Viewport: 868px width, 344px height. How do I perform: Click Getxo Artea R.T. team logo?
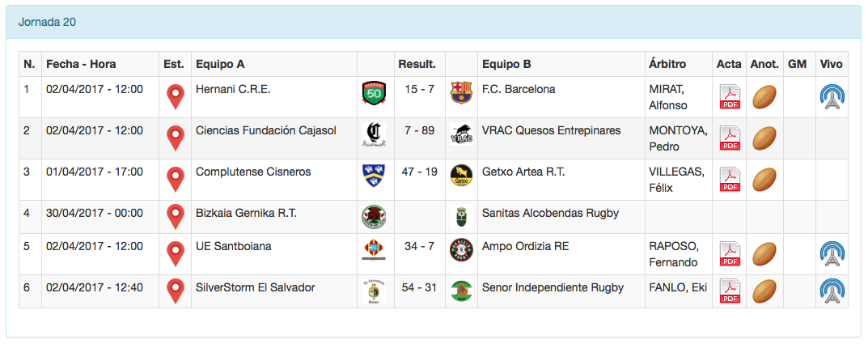coord(460,176)
